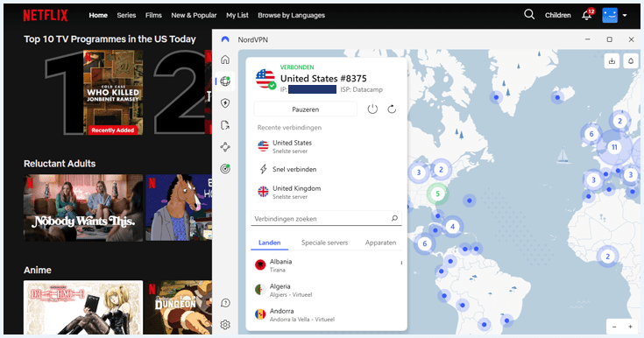Viewport: 644px width, 338px height.
Task: Zoom out the map with minus button
Action: click(x=614, y=327)
